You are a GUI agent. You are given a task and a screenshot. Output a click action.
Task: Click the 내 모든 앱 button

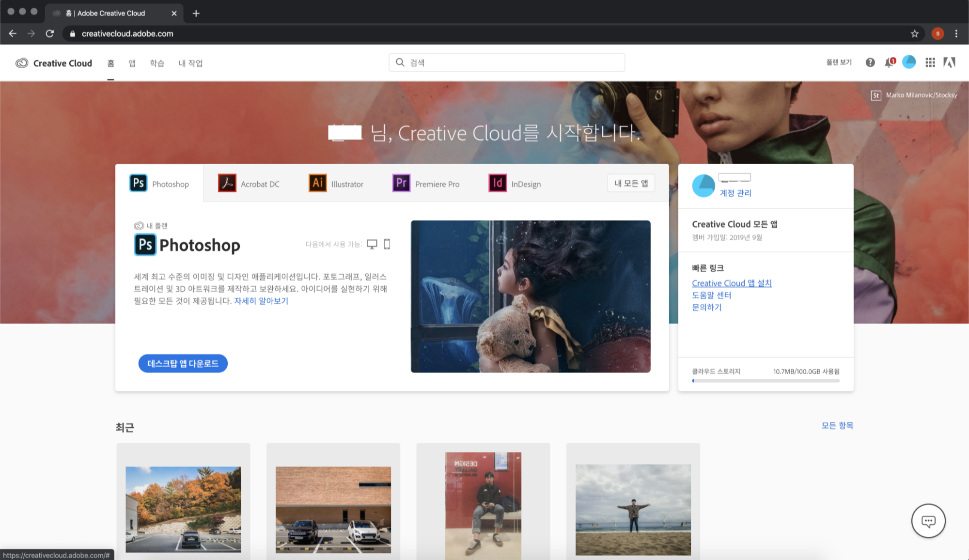631,183
